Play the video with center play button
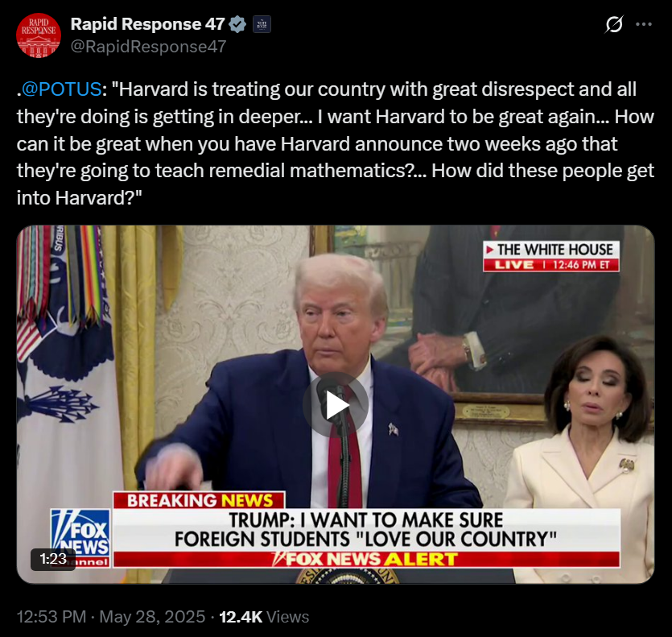This screenshot has height=637, width=672. 336,404
